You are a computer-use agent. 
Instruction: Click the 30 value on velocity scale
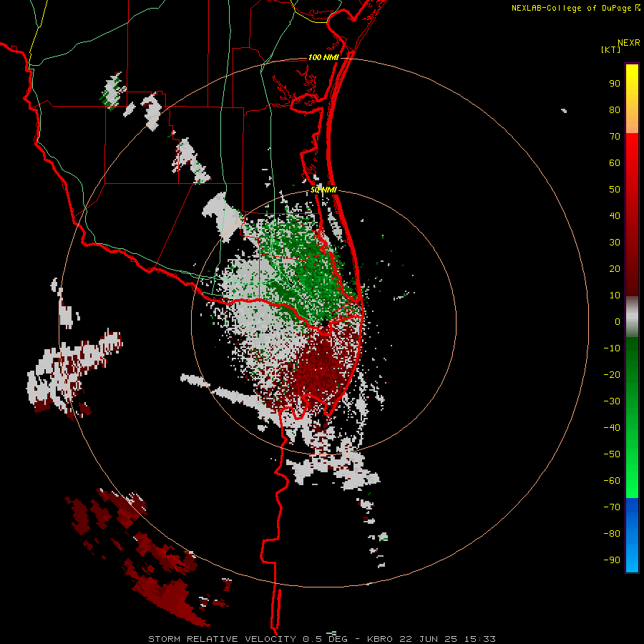615,243
